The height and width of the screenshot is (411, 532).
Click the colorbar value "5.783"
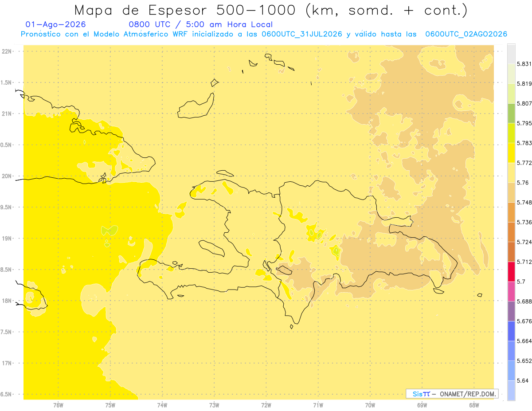tap(524, 143)
